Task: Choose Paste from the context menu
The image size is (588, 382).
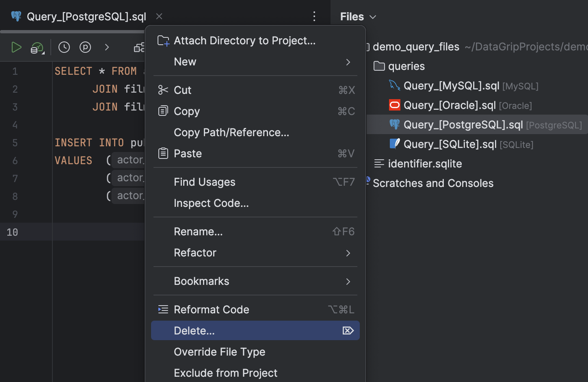Action: (x=255, y=154)
